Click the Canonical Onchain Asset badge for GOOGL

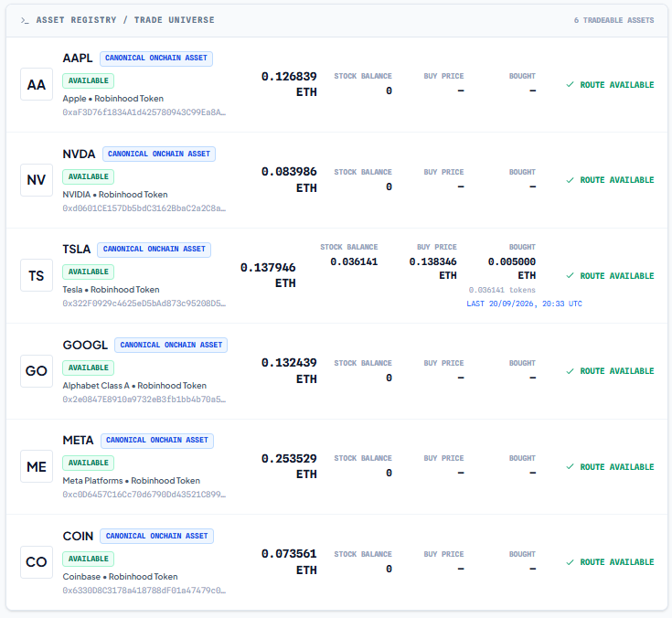171,345
